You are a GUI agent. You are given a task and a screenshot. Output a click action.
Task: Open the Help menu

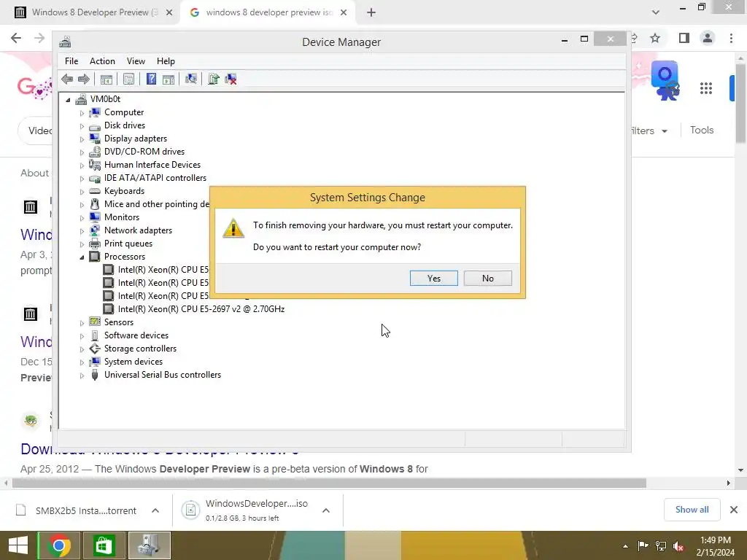(x=166, y=61)
